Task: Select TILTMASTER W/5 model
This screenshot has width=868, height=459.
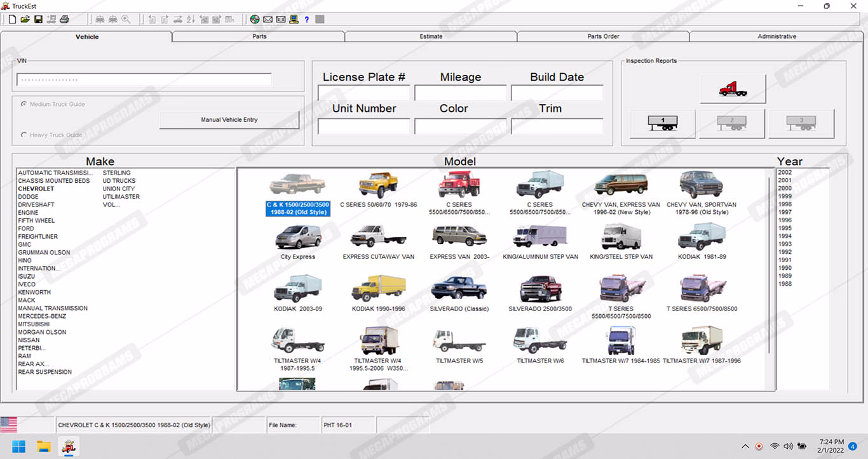Action: coord(459,346)
